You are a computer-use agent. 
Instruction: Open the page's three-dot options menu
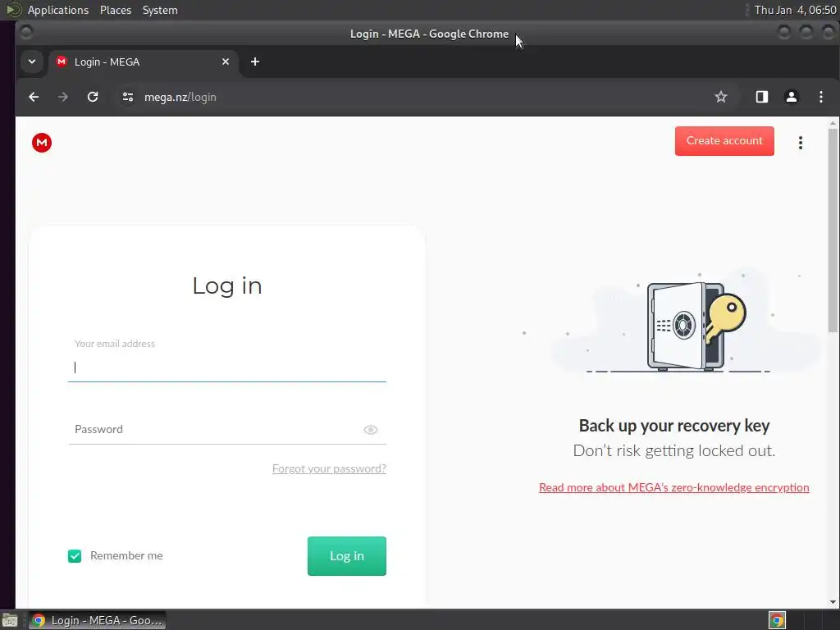point(801,143)
